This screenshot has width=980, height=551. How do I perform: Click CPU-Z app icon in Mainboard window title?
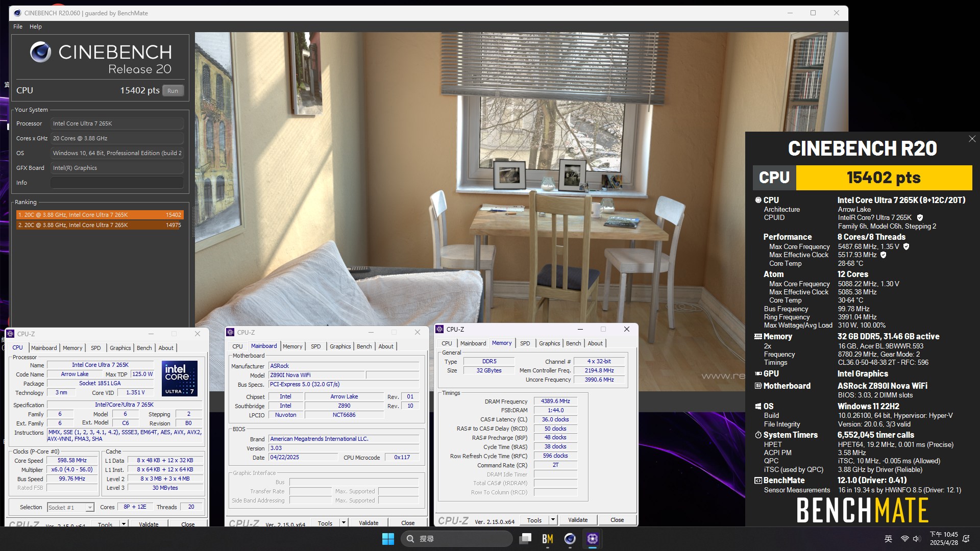tap(230, 332)
